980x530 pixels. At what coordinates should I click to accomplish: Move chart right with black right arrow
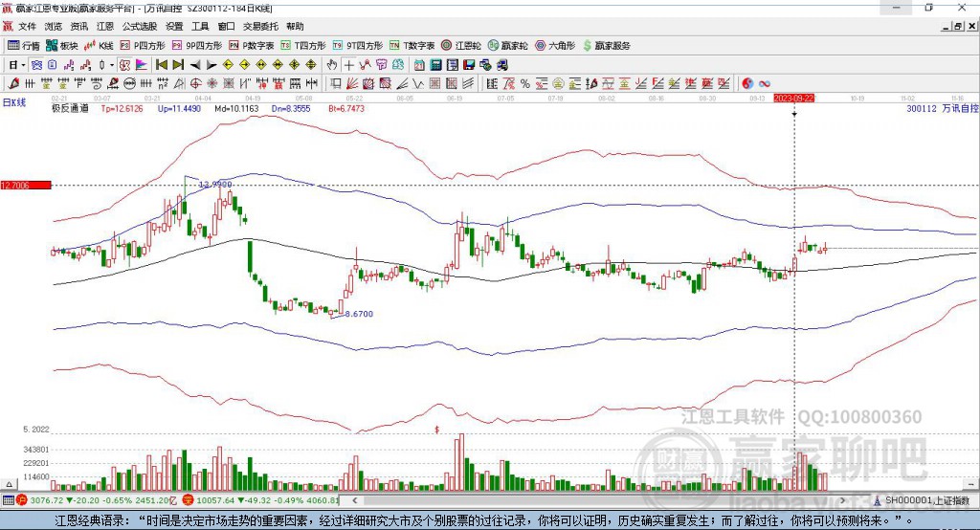tap(212, 65)
